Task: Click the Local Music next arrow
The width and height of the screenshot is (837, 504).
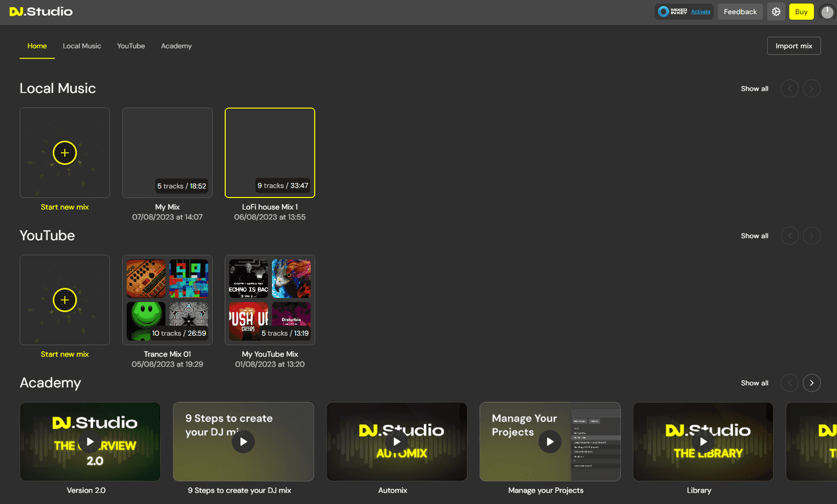Action: click(x=811, y=88)
